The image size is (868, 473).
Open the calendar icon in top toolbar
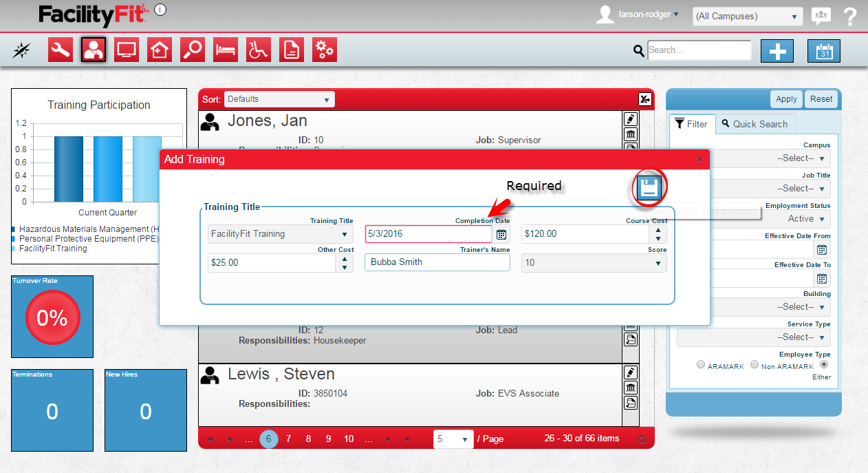(823, 51)
